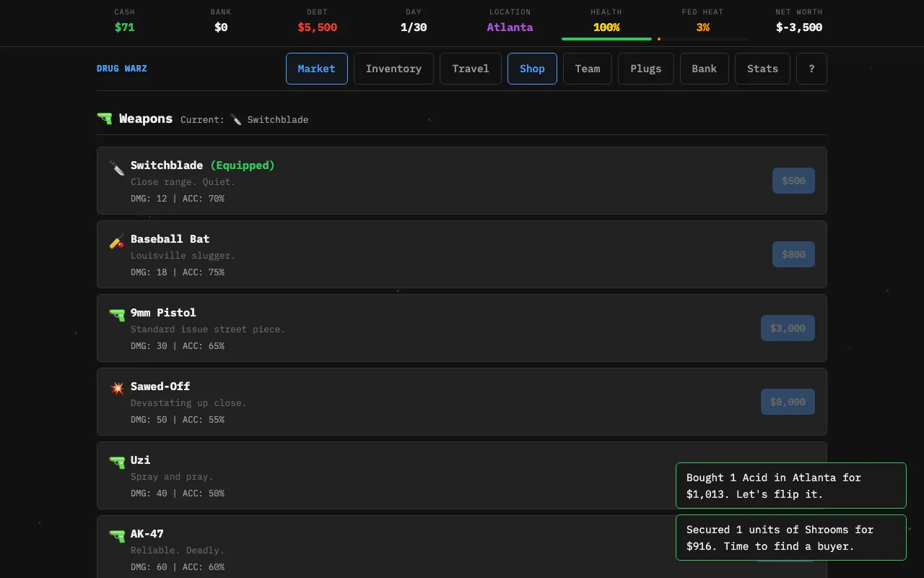Open the Team tab
Viewport: 924px width, 578px height.
pyautogui.click(x=588, y=69)
